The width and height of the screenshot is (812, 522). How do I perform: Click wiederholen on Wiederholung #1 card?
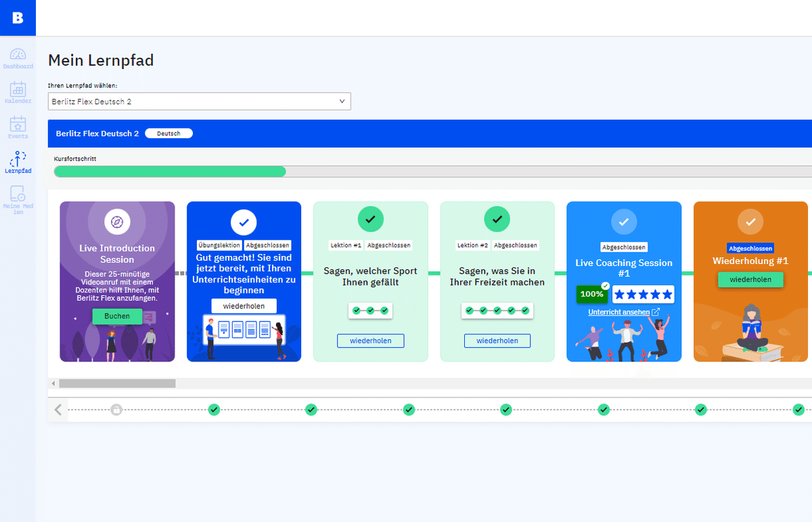(x=750, y=280)
